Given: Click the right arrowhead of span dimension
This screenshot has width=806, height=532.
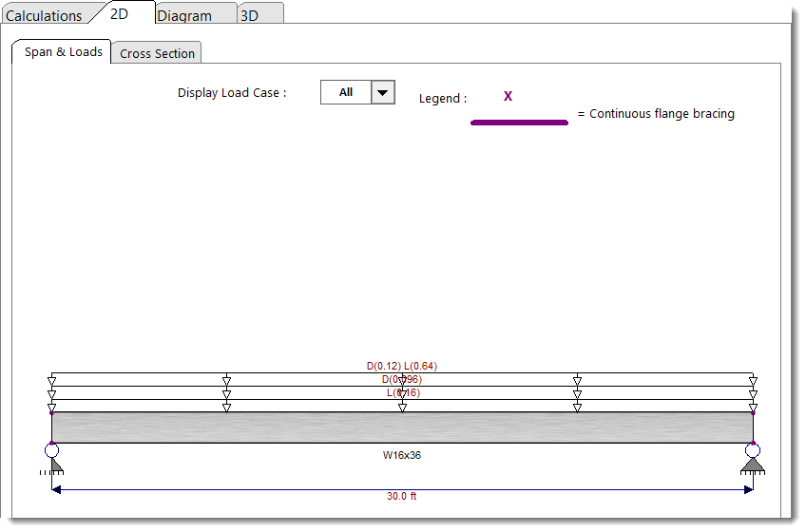Looking at the screenshot, I should pyautogui.click(x=748, y=489).
